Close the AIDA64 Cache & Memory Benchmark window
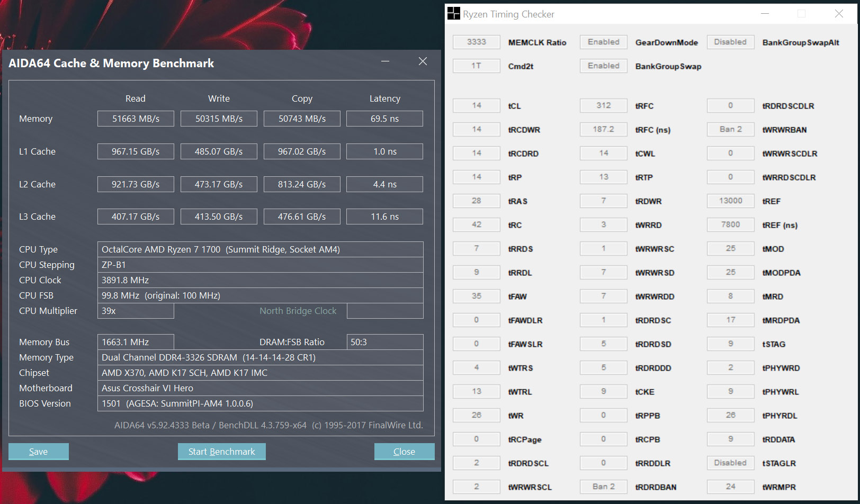 pos(423,61)
